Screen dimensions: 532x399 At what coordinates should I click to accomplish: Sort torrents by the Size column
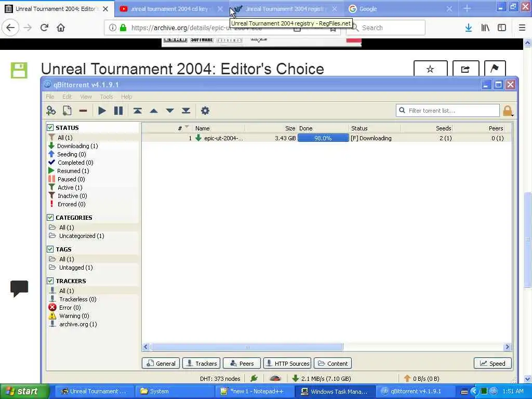(271, 128)
